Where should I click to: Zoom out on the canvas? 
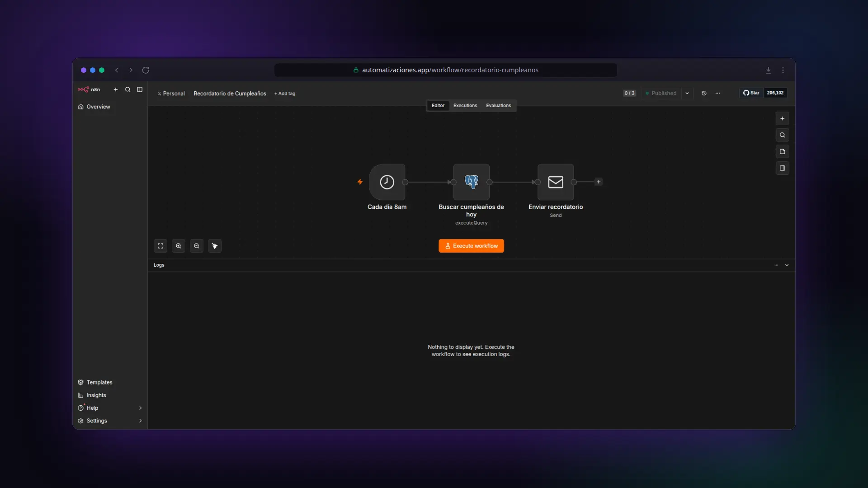197,246
